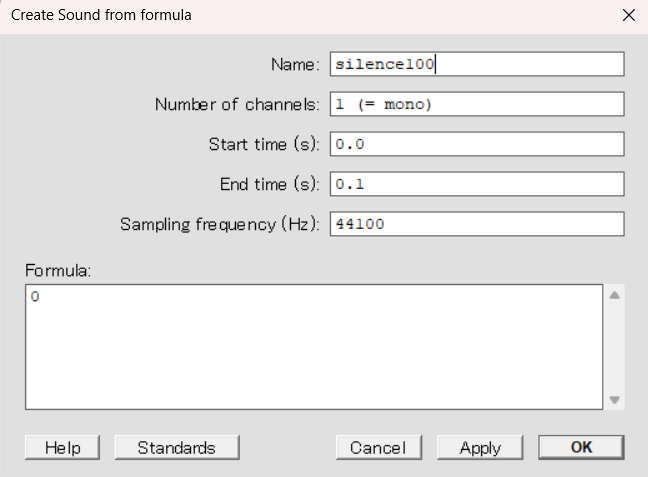Click the Sampling frequency (Hz): label

point(220,224)
